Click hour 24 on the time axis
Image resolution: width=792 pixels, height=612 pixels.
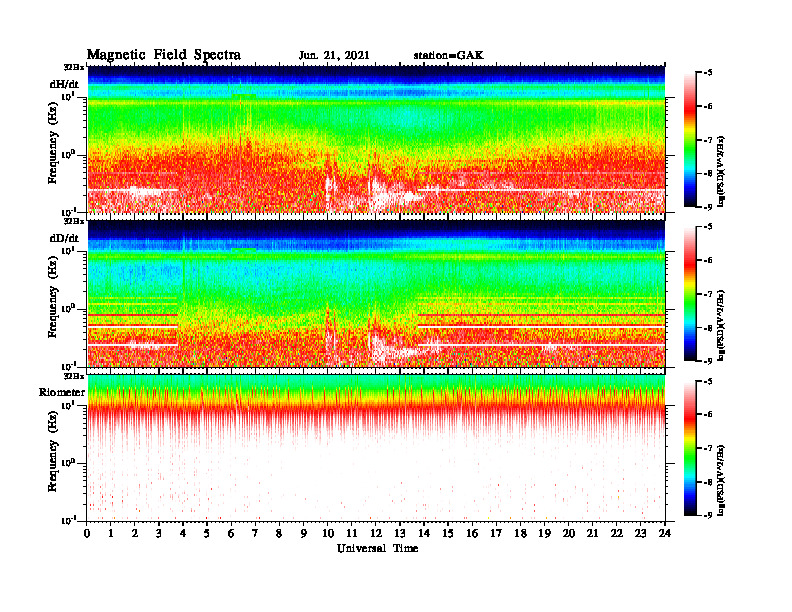[665, 533]
